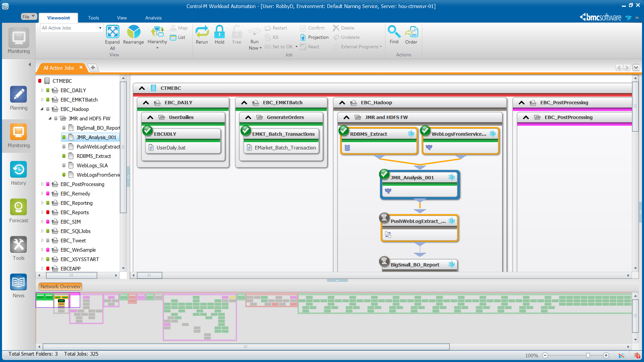Screen dimensions: 644x362
Task: Open the File menu button
Action: click(29, 17)
